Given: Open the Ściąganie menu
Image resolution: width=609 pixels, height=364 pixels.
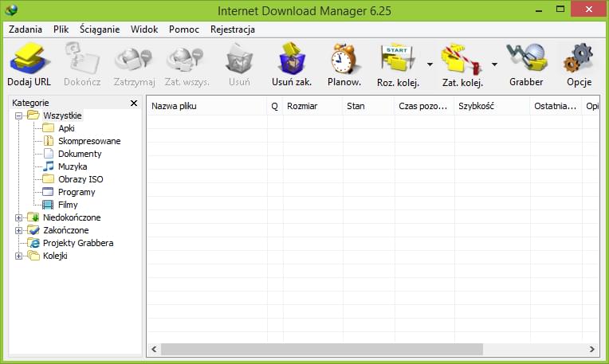Looking at the screenshot, I should point(100,29).
